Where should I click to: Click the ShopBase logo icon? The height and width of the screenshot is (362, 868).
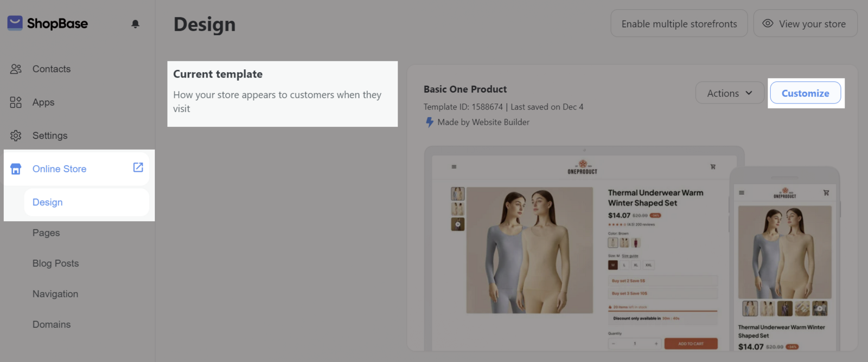[15, 23]
